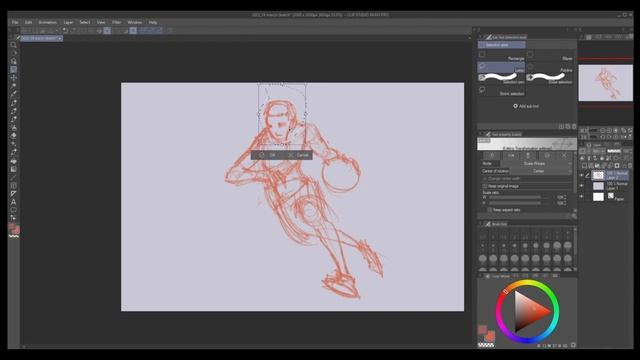The height and width of the screenshot is (360, 640).
Task: Click X cancel icon in Tool property
Action: (x=564, y=156)
